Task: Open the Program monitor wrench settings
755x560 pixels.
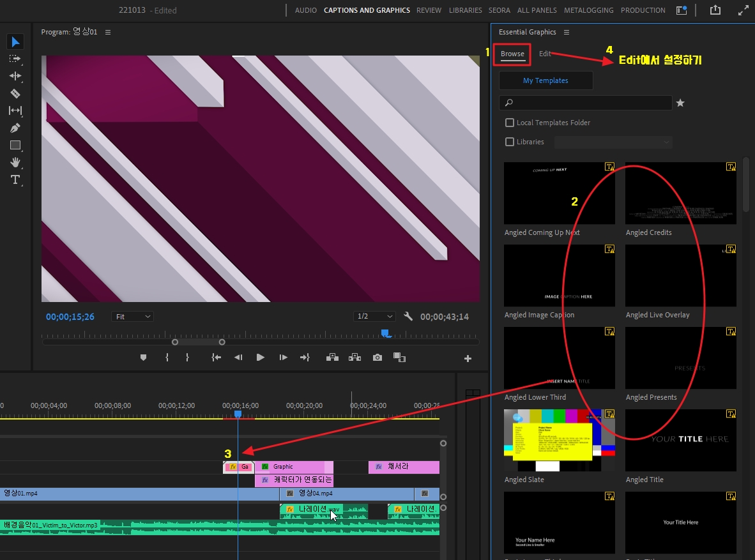Action: click(408, 316)
